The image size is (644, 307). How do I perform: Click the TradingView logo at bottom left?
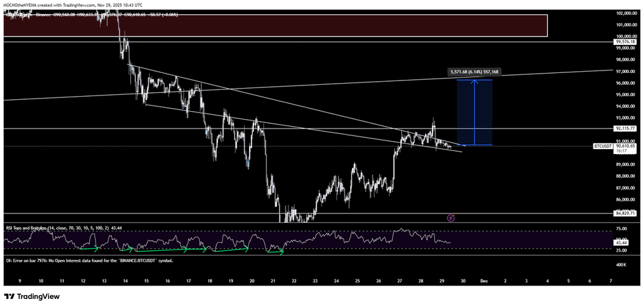pyautogui.click(x=28, y=297)
